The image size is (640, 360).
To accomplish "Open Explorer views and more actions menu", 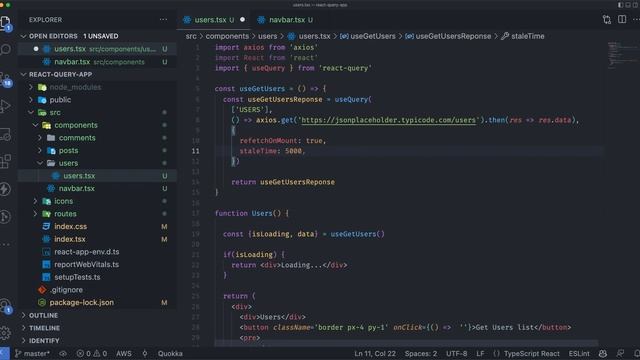I will click(x=163, y=20).
